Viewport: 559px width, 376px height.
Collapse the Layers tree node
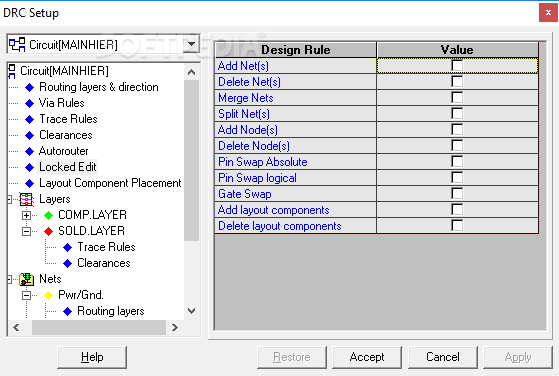tap(10, 199)
